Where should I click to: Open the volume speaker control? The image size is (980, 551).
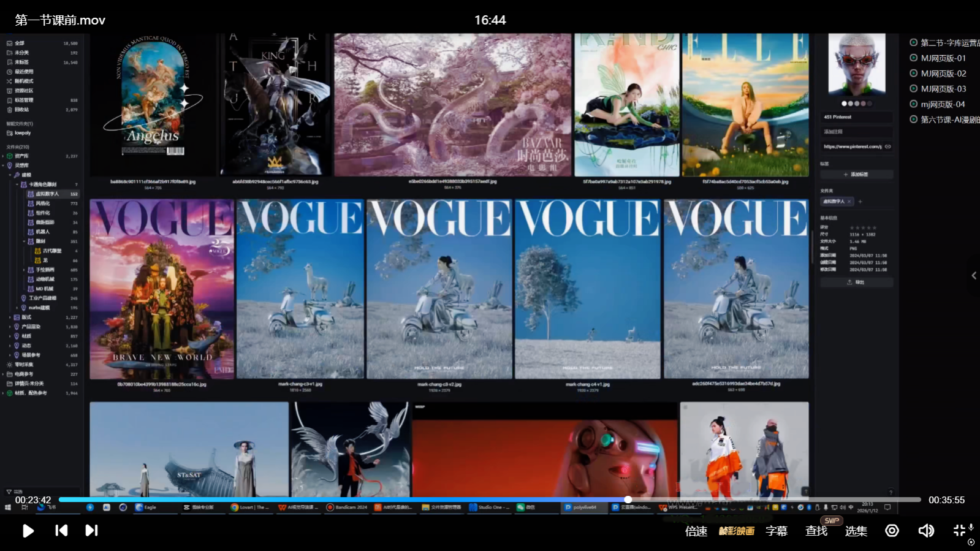pyautogui.click(x=925, y=531)
